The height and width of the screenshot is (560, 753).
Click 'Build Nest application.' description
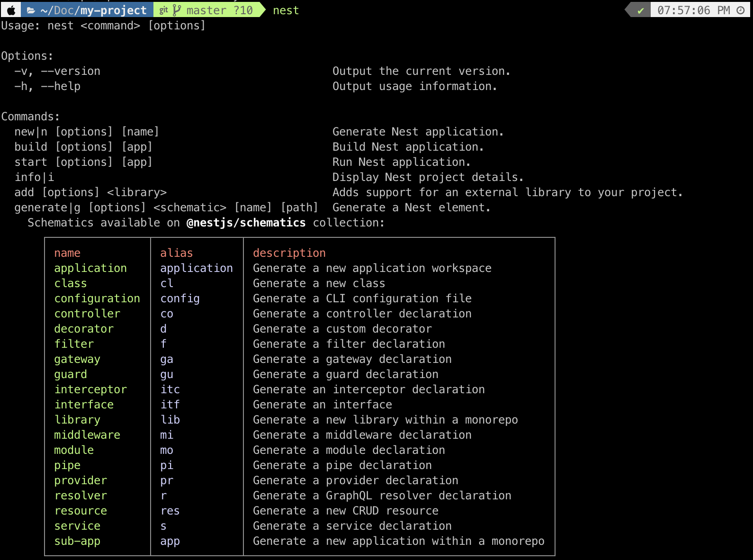[x=408, y=147]
